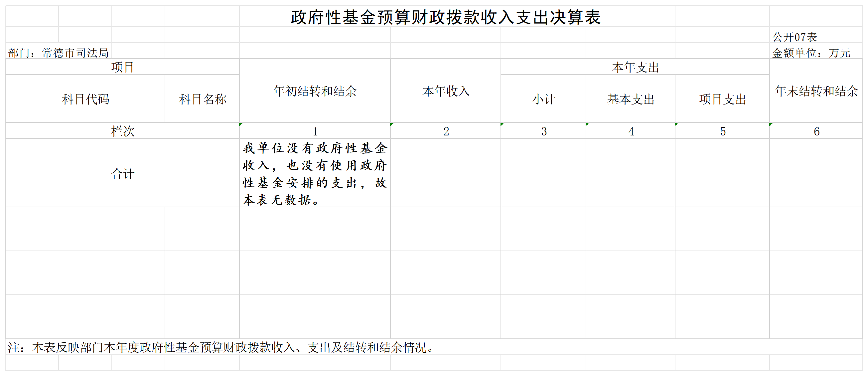Select the 公开07表 cell
The image size is (868, 376).
[x=795, y=36]
